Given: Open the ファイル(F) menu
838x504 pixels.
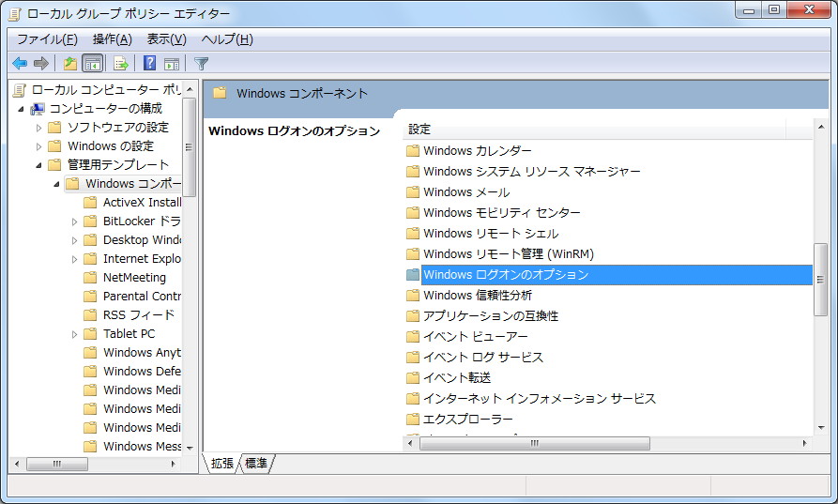Looking at the screenshot, I should click(x=48, y=39).
